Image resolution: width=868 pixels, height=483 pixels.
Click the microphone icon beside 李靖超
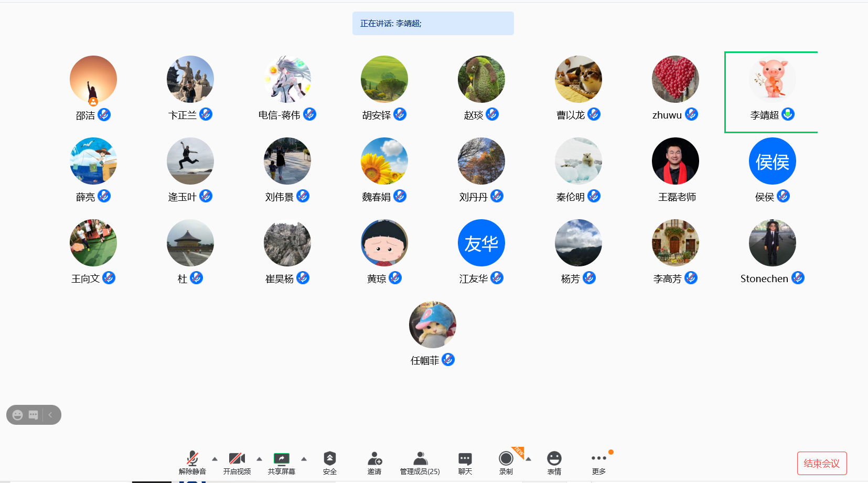tap(788, 114)
